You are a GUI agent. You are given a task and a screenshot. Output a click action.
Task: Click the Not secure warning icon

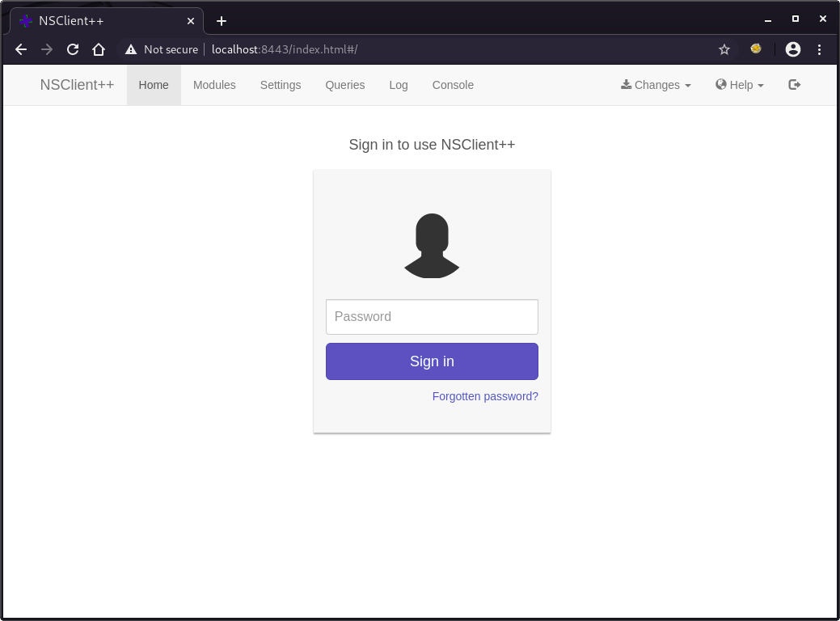131,49
